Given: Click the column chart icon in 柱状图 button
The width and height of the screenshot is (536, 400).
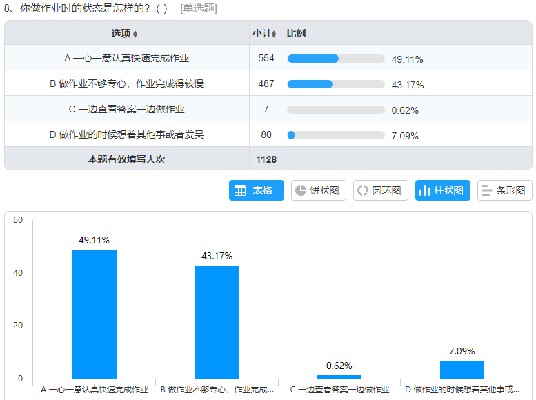Looking at the screenshot, I should point(424,190).
